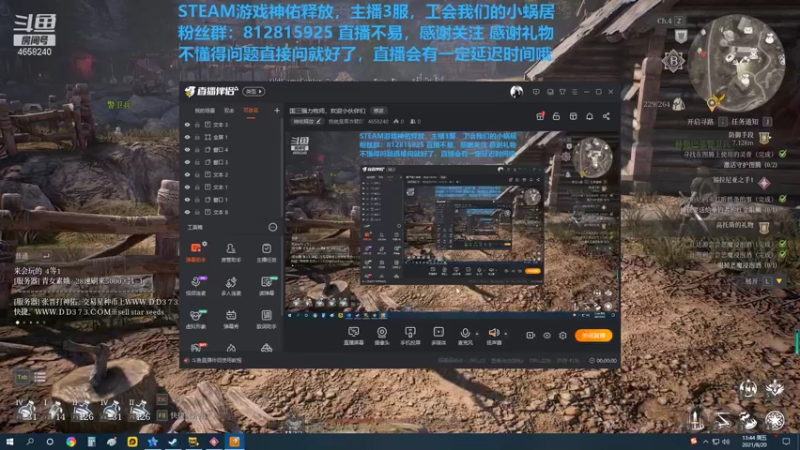Open the 主播任务 tool in toolbox
Viewport: 800px width, 450px height.
point(266,252)
